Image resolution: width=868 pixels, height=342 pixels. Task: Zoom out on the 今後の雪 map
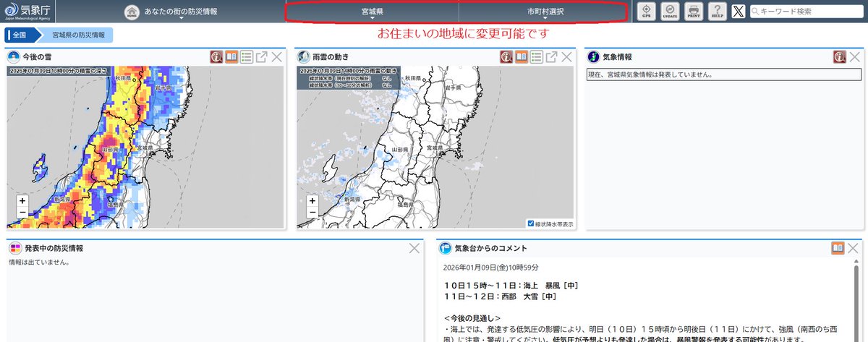(22, 212)
